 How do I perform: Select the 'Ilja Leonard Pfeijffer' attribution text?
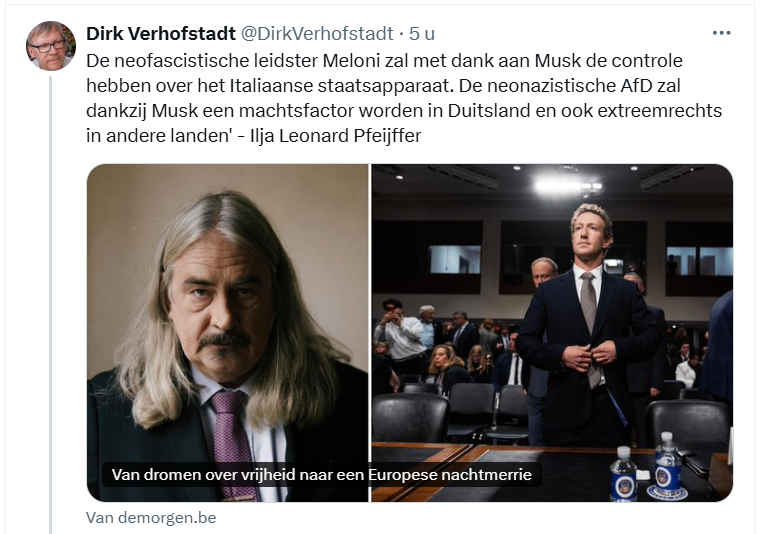(x=335, y=136)
